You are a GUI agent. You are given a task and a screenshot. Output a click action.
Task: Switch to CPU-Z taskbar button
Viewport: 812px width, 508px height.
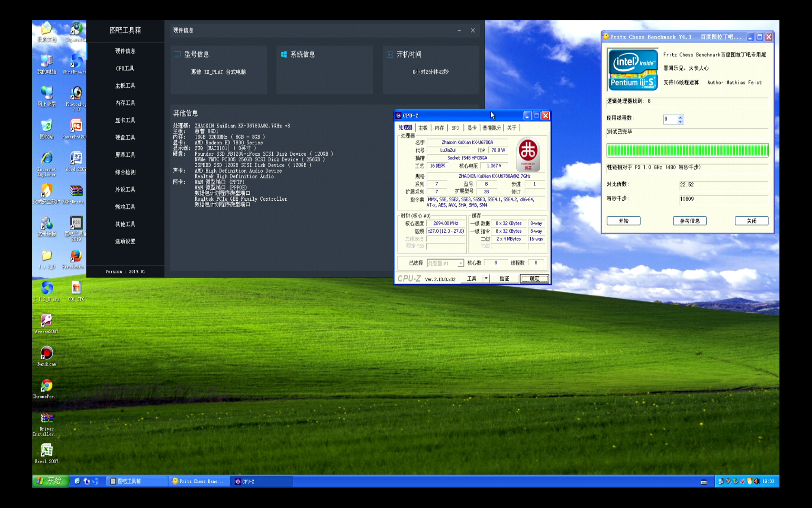[x=262, y=481]
